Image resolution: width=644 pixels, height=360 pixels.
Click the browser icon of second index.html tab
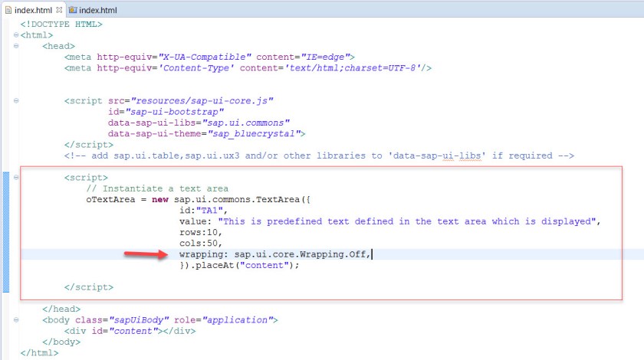73,10
